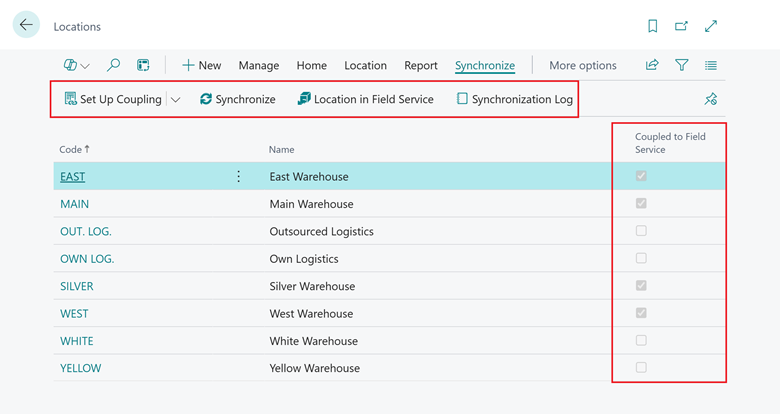Open the Copilot dropdown in toolbar
The image size is (780, 414).
click(77, 65)
